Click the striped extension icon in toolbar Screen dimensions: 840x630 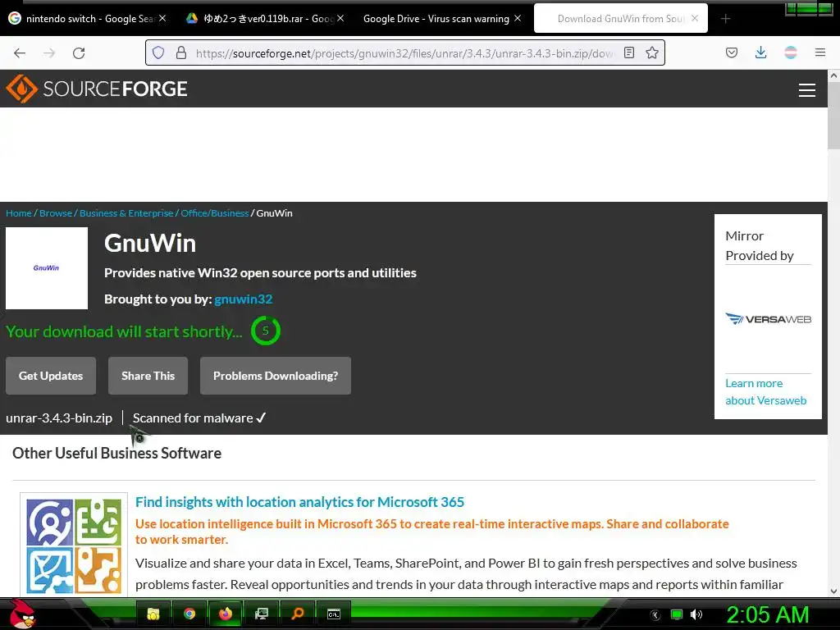[791, 52]
